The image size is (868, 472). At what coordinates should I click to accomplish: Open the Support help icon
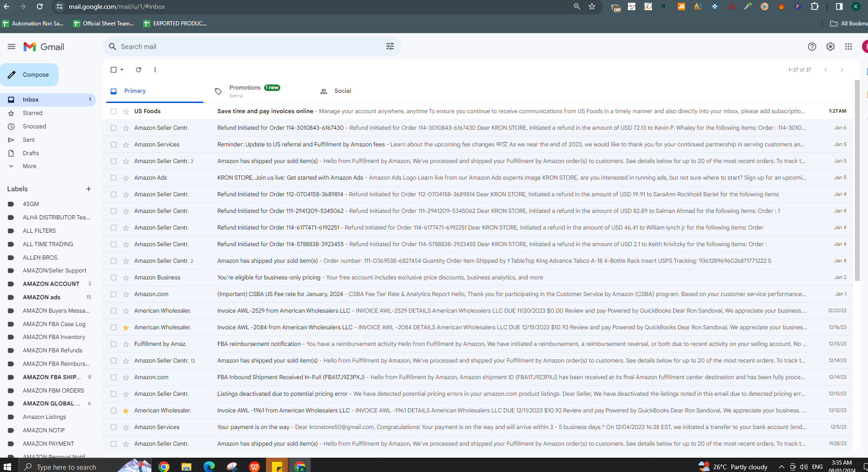[812, 47]
